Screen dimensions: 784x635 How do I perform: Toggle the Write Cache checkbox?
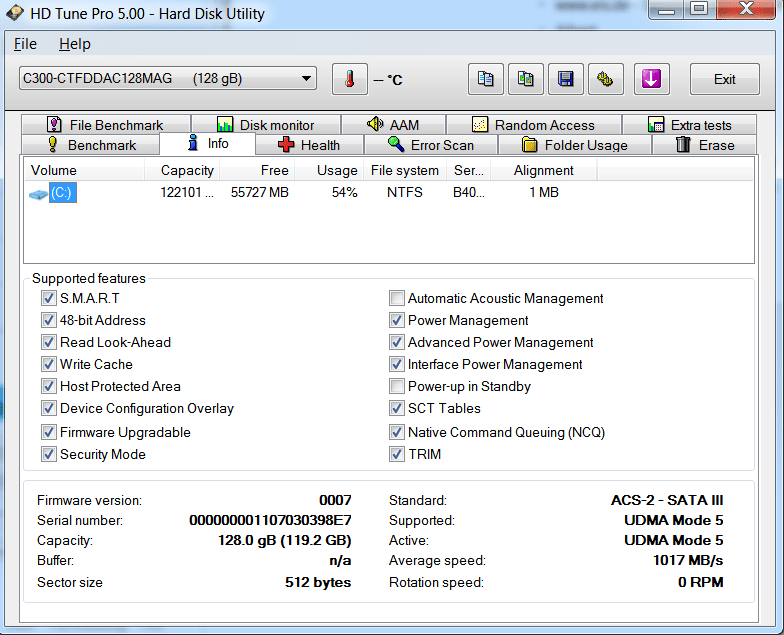click(48, 364)
